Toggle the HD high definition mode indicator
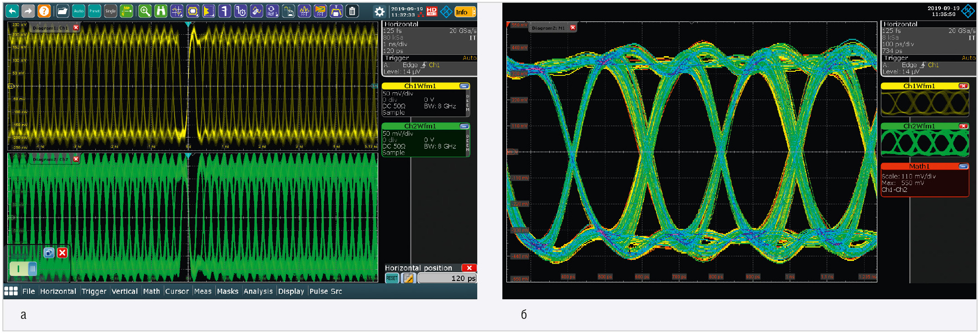Image resolution: width=980 pixels, height=334 pixels. [432, 11]
